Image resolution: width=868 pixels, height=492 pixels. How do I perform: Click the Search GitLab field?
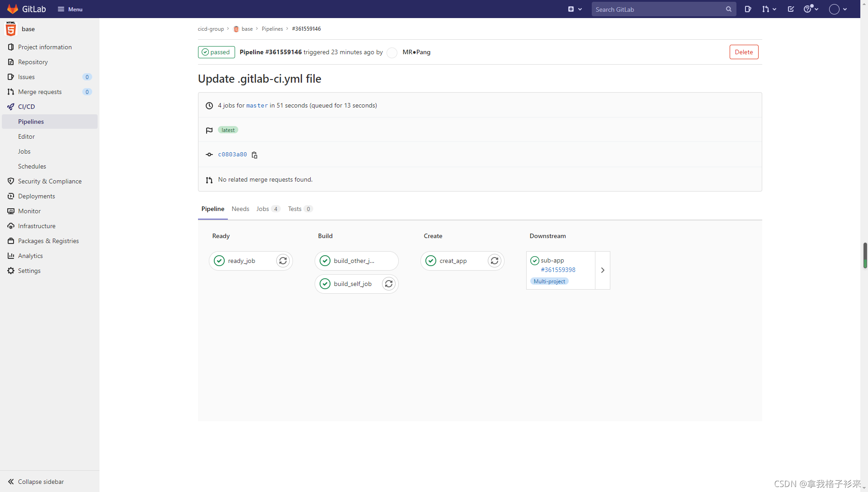pos(658,9)
